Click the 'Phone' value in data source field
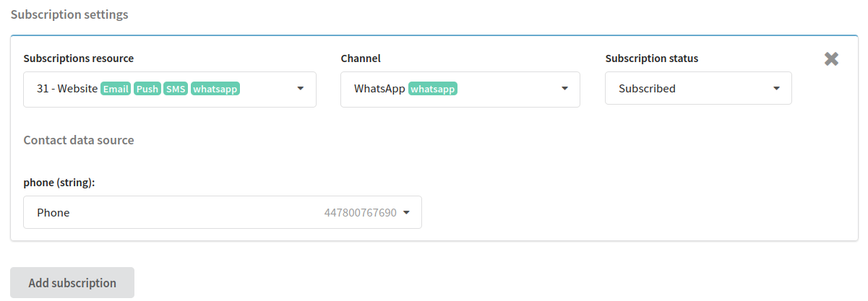The height and width of the screenshot is (301, 868). [x=53, y=213]
